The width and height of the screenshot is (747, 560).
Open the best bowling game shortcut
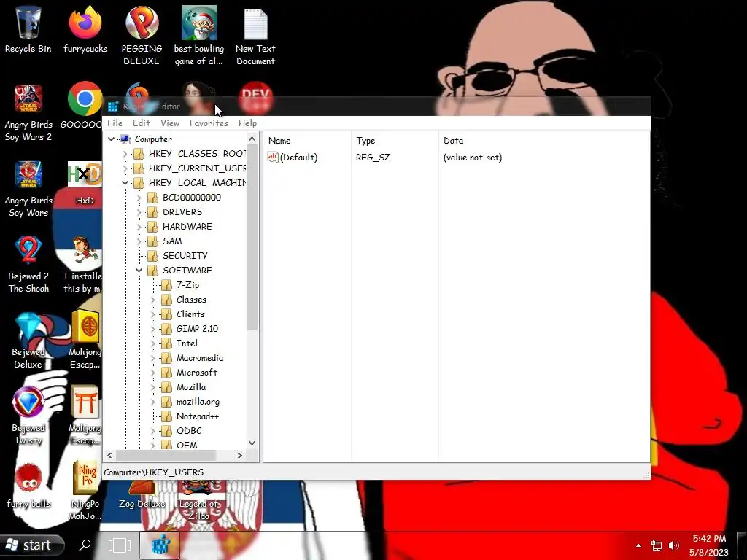click(x=198, y=36)
